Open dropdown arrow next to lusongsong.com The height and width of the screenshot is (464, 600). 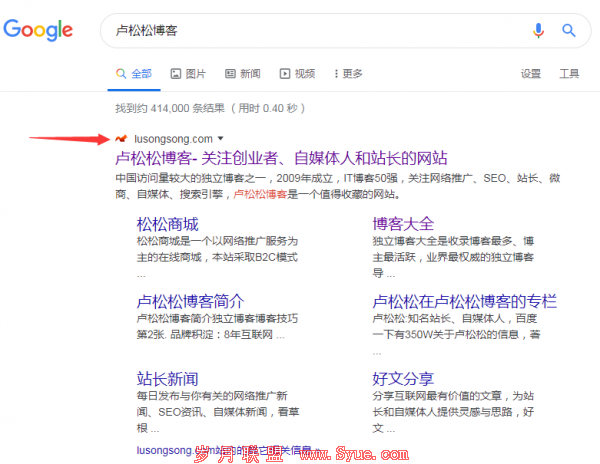(x=220, y=138)
